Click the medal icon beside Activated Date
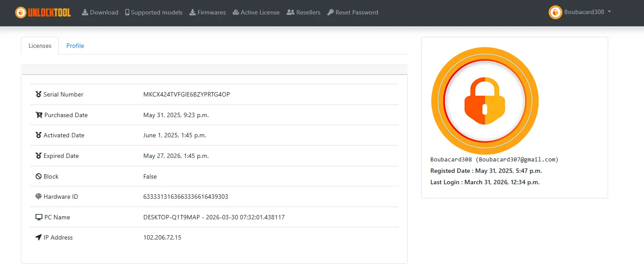Screen dimensions: 644x272 pyautogui.click(x=39, y=135)
